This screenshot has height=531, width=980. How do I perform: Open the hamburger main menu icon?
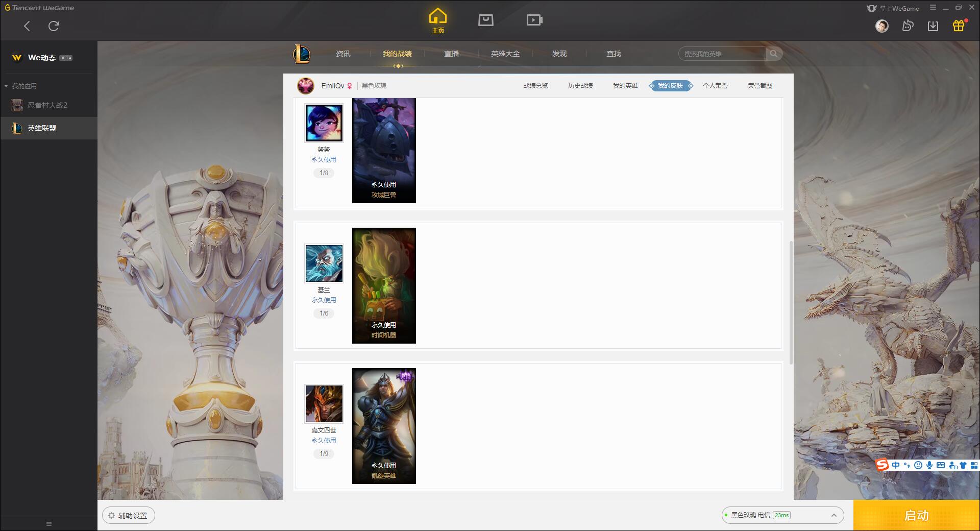[933, 8]
